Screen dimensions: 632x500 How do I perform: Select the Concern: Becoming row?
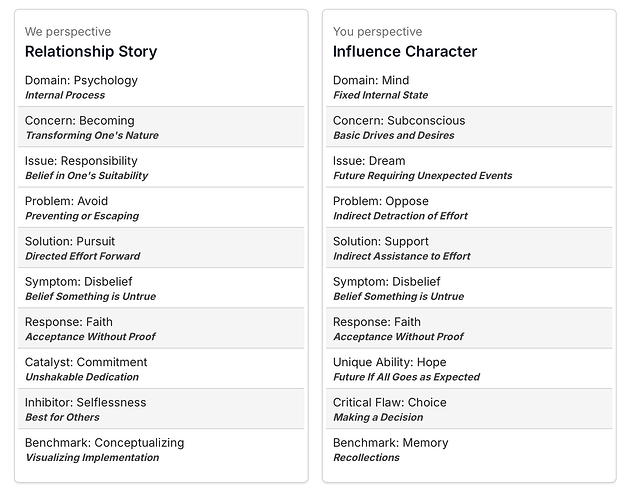[x=161, y=127]
